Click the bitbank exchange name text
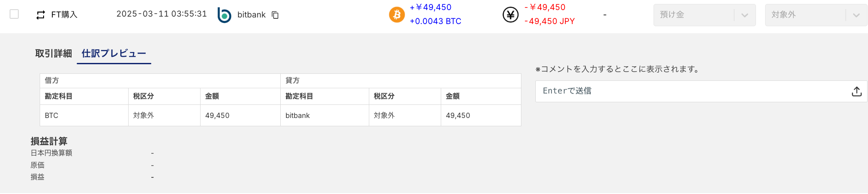The image size is (868, 194). (x=251, y=15)
